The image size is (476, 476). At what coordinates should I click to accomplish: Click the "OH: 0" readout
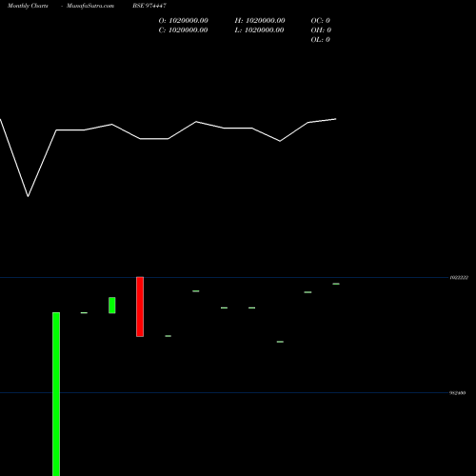click(x=321, y=30)
